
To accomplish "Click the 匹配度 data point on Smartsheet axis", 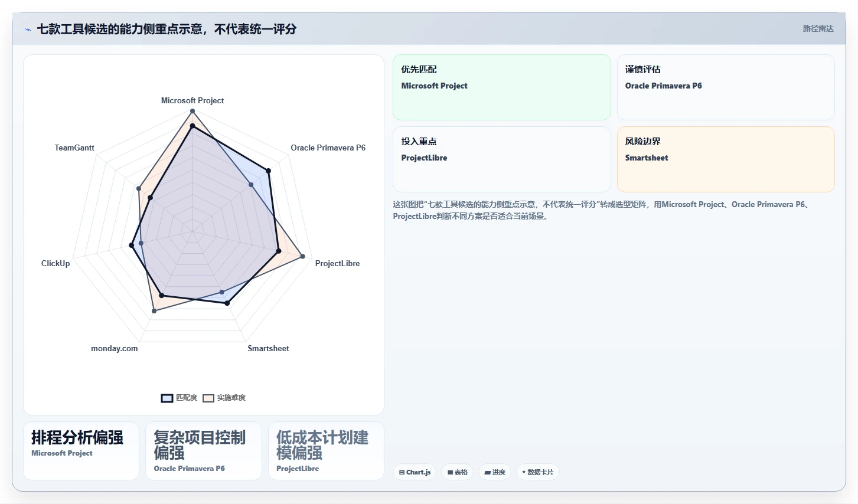I will point(227,303).
